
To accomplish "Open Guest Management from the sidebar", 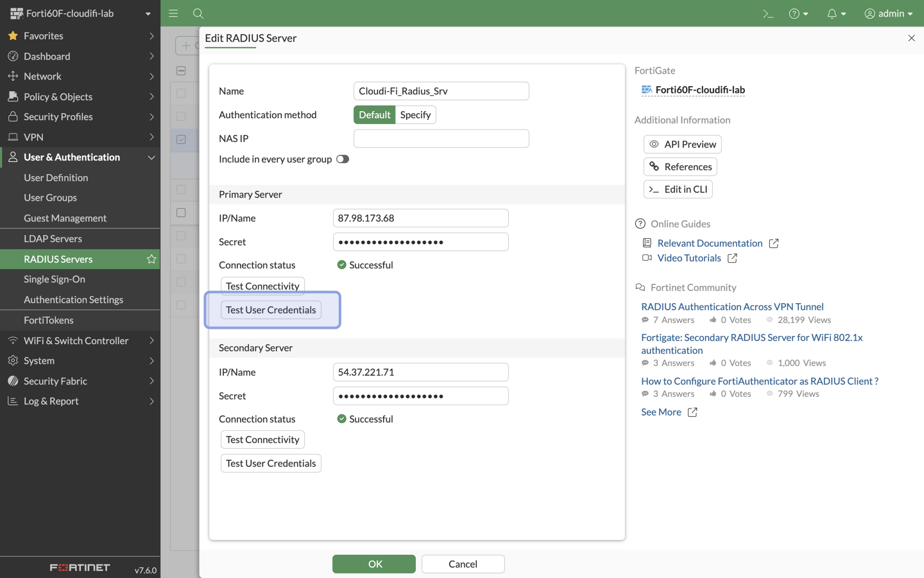I will tap(65, 218).
